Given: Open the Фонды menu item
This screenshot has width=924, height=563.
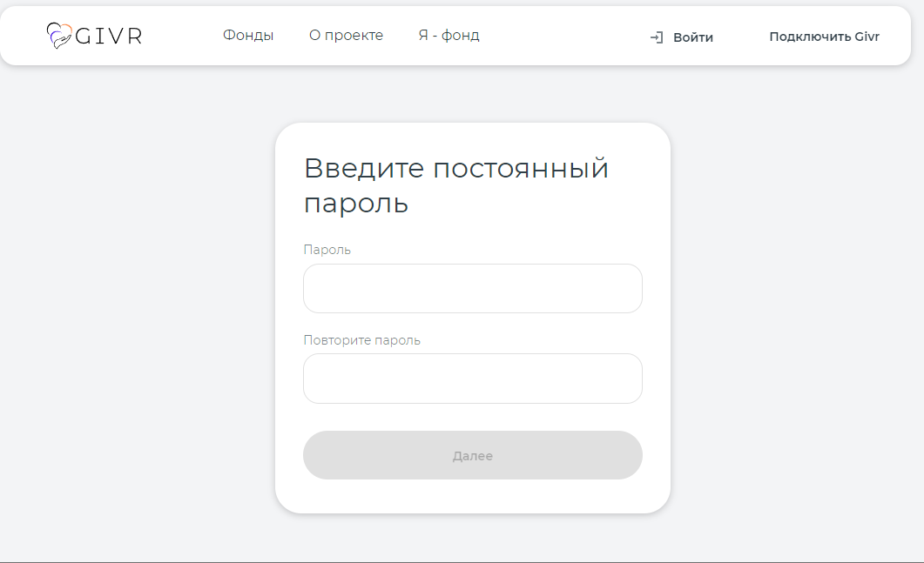Looking at the screenshot, I should click(x=248, y=36).
